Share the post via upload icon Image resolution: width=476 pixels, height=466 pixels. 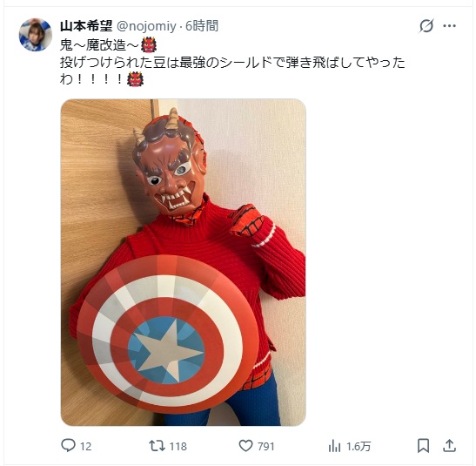tap(449, 446)
